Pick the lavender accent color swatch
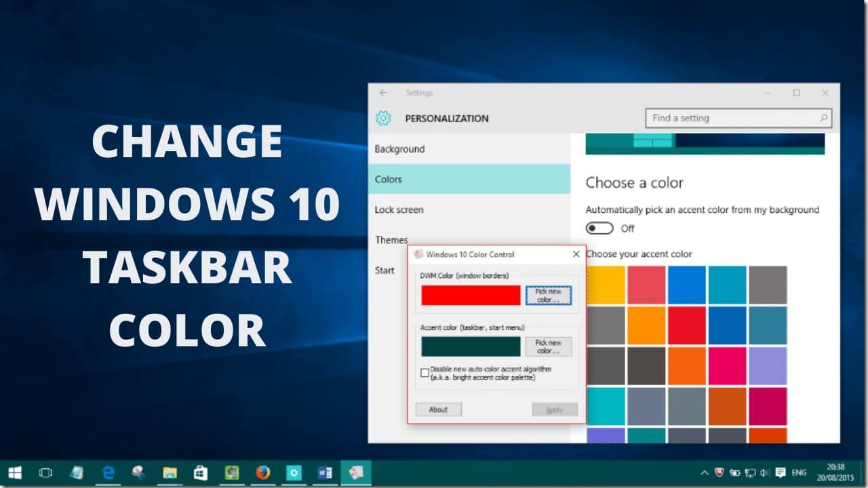 pyautogui.click(x=768, y=366)
